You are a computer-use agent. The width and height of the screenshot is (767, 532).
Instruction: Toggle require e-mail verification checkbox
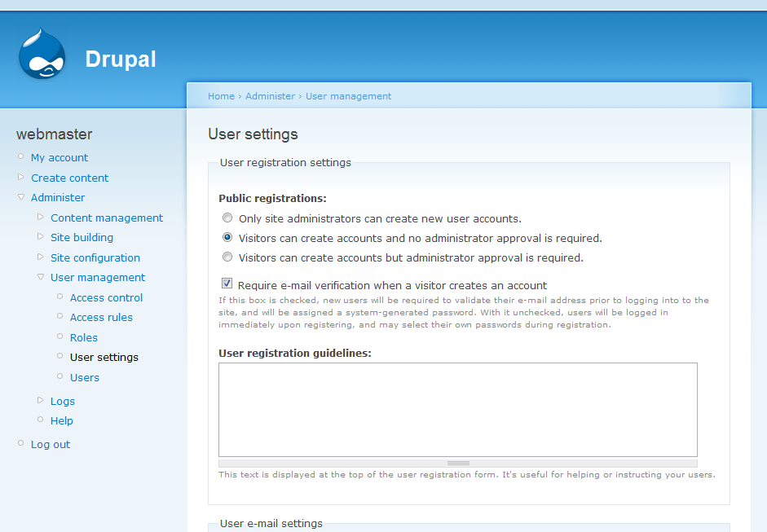coord(227,284)
